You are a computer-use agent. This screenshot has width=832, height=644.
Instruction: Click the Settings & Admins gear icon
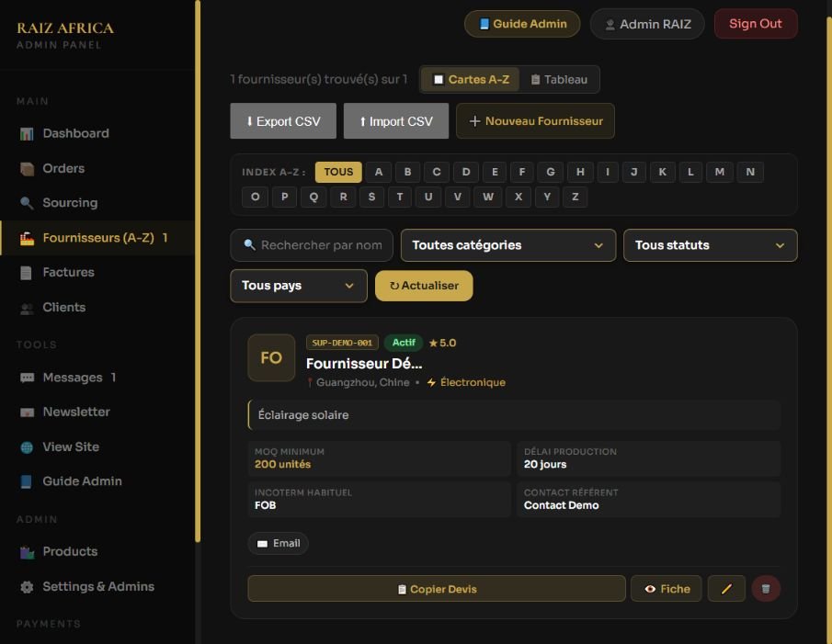click(x=27, y=587)
